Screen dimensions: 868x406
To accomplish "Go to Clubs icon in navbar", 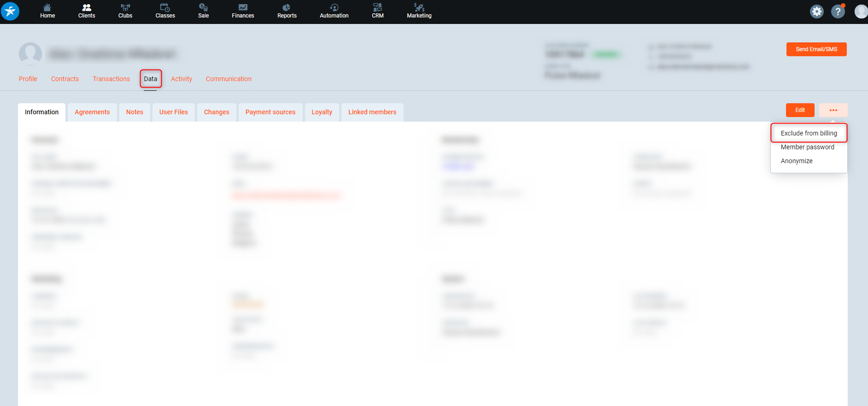I will (x=125, y=8).
